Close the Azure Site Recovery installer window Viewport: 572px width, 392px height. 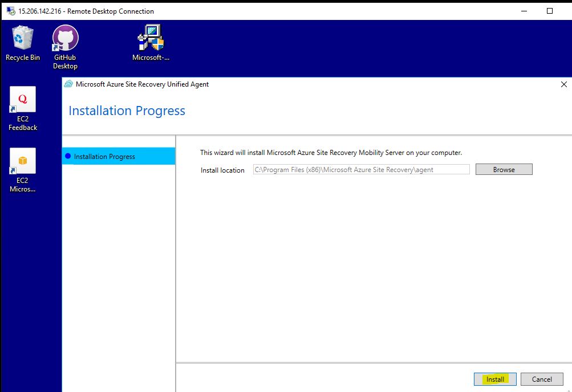563,84
